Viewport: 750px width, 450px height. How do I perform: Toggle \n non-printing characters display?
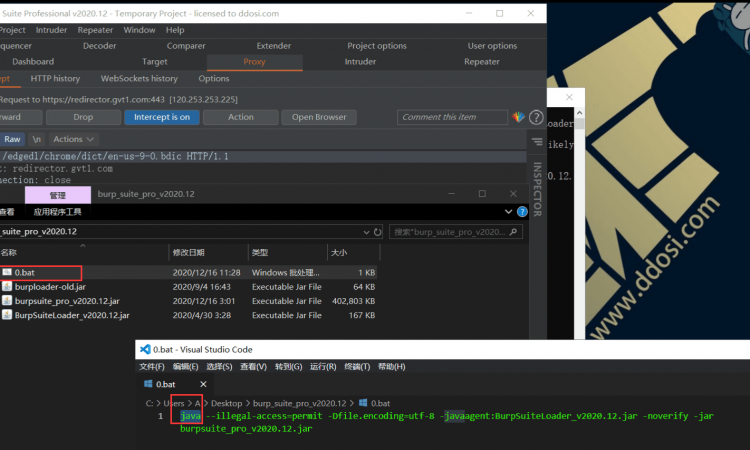point(36,139)
